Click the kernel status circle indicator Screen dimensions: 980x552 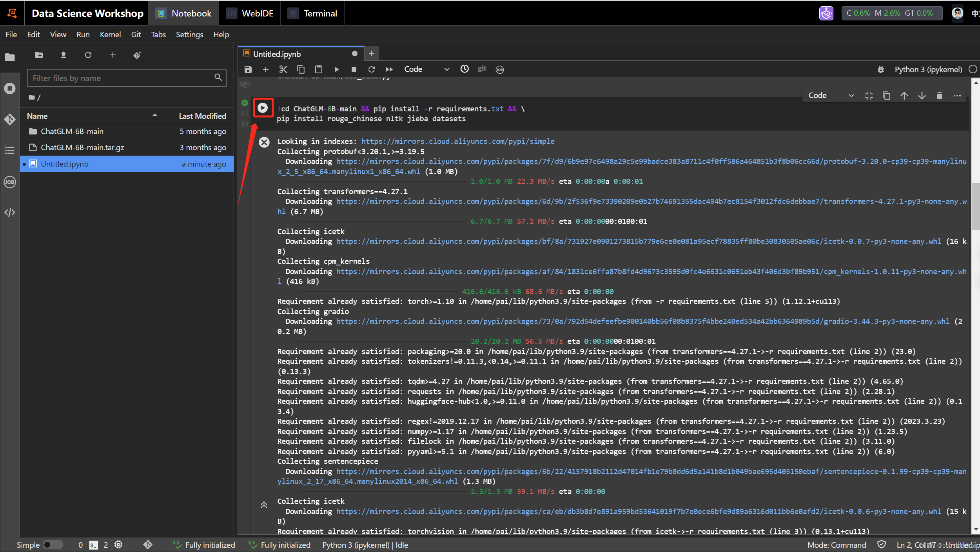(x=973, y=69)
